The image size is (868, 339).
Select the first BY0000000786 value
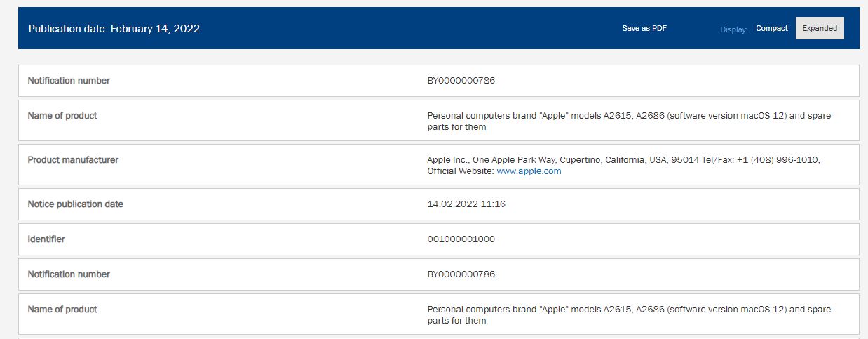pos(461,81)
